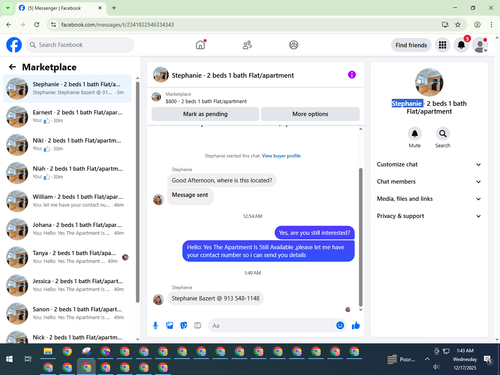Click the chat messages vertical scrollbar
500x375 pixels.
[360, 237]
